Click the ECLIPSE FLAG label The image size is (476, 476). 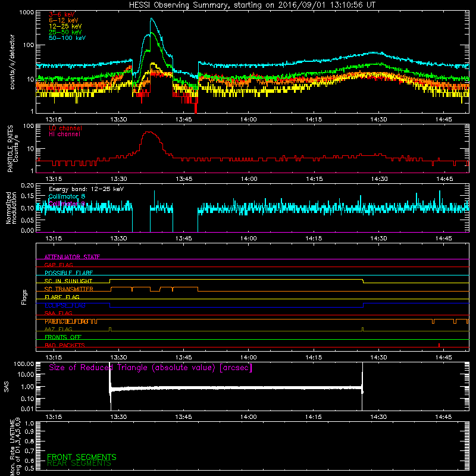point(65,305)
